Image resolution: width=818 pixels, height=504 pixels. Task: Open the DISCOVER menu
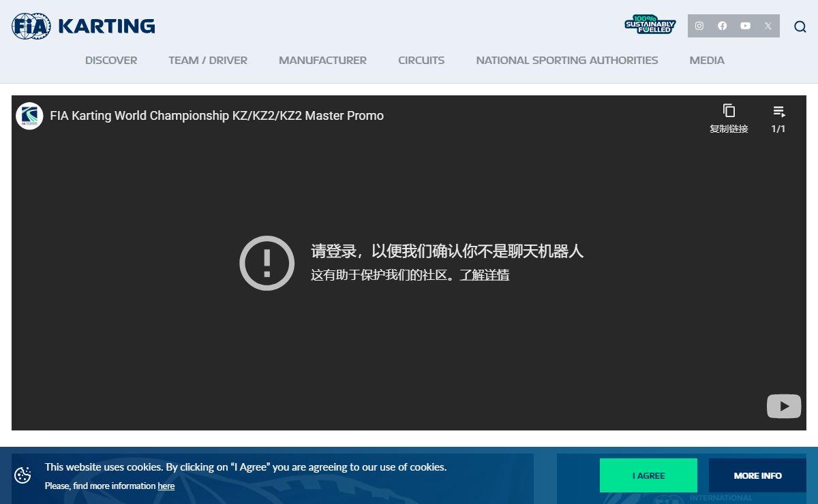111,61
